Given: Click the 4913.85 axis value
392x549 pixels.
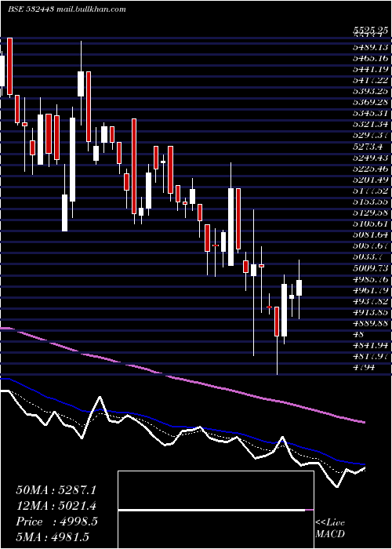Looking at the screenshot, I should click(370, 312).
